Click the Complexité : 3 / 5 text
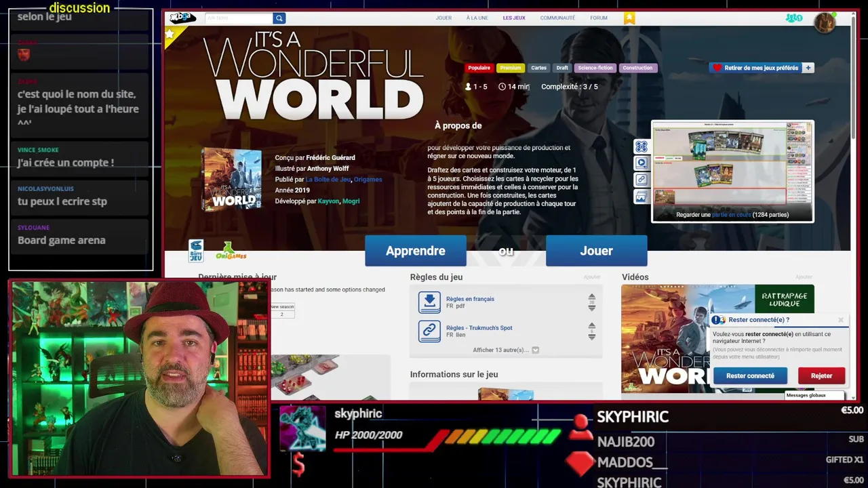Viewport: 868px width, 488px height. point(569,87)
